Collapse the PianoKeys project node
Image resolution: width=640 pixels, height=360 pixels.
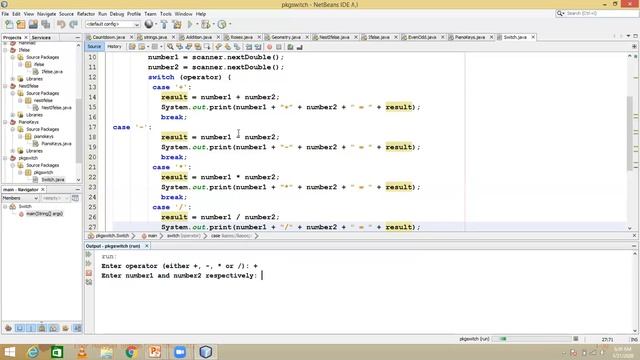[6, 122]
